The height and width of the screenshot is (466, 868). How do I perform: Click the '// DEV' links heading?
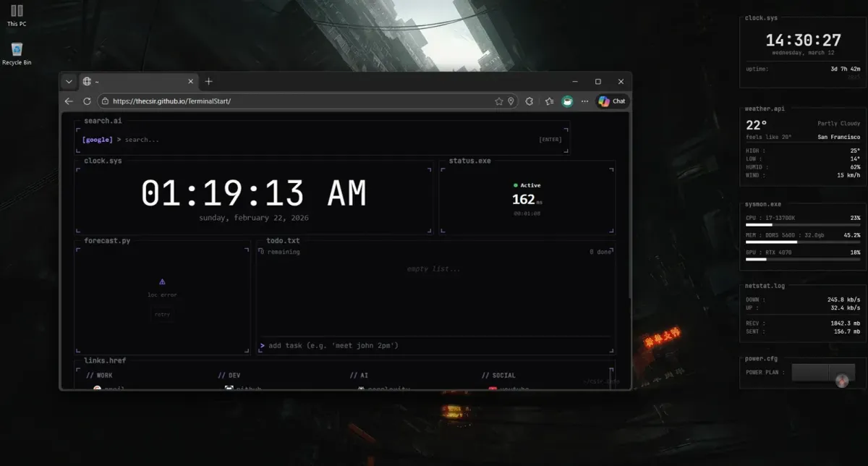[229, 376]
